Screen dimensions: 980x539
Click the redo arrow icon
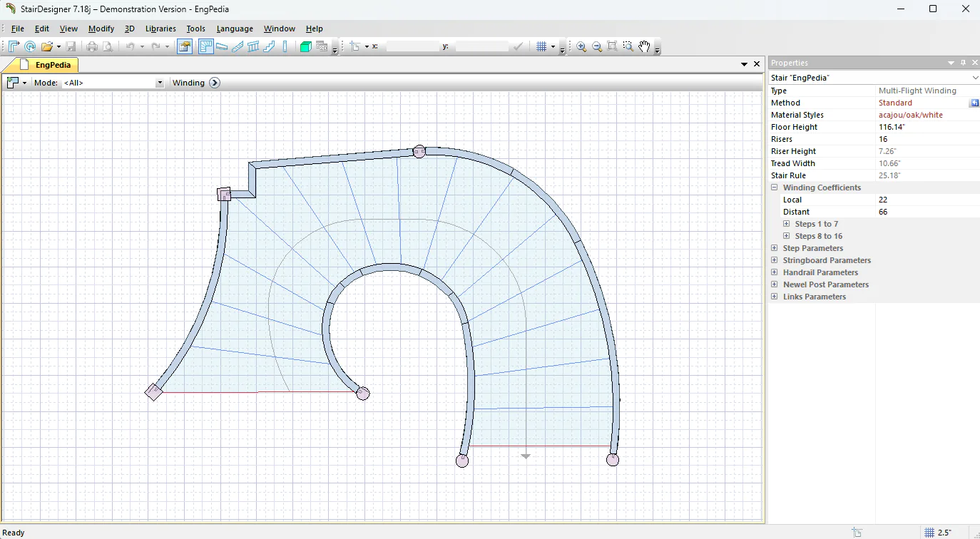tap(155, 46)
